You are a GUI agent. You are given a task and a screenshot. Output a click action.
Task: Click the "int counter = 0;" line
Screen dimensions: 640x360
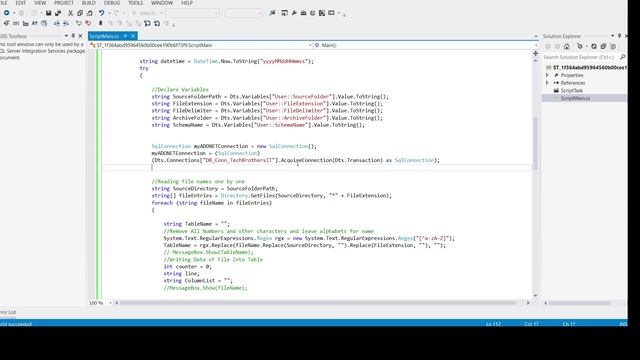pyautogui.click(x=187, y=267)
